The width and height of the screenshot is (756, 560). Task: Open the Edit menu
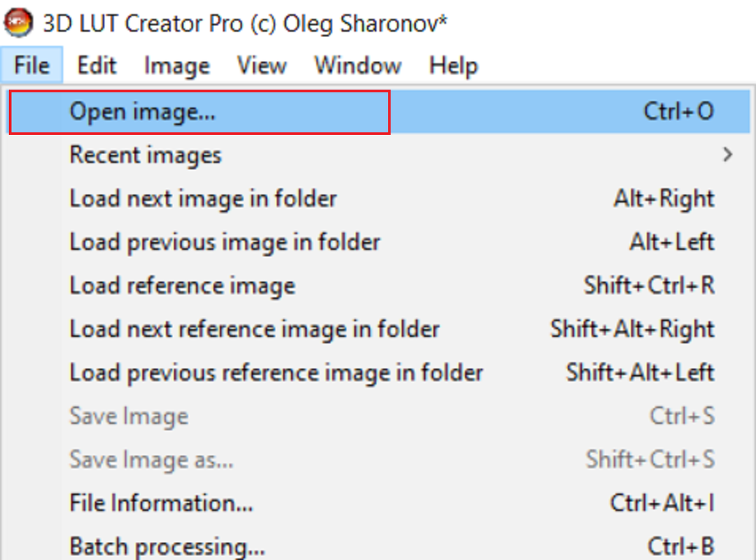pos(97,65)
